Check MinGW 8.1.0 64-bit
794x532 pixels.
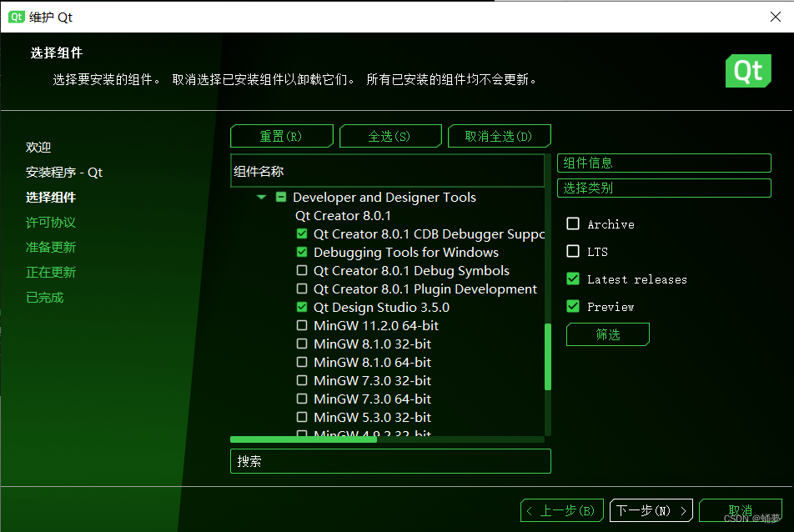302,362
